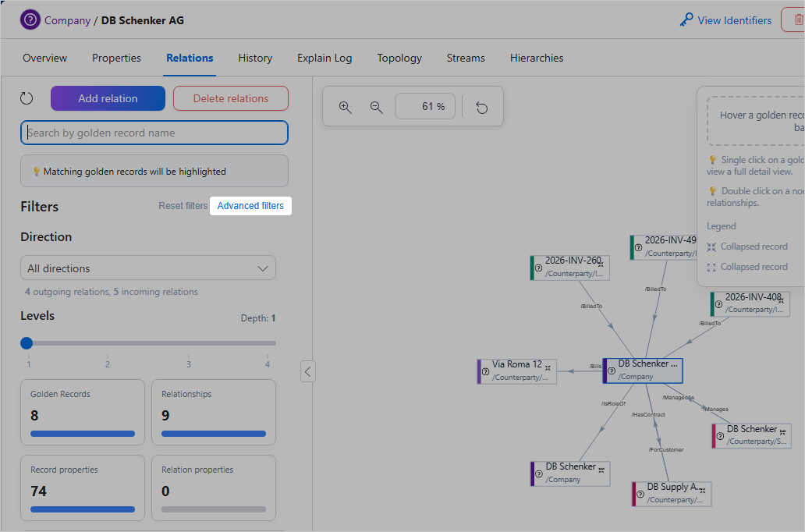Collapse the left filter panel with chevron
The height and width of the screenshot is (532, 805).
coord(307,371)
